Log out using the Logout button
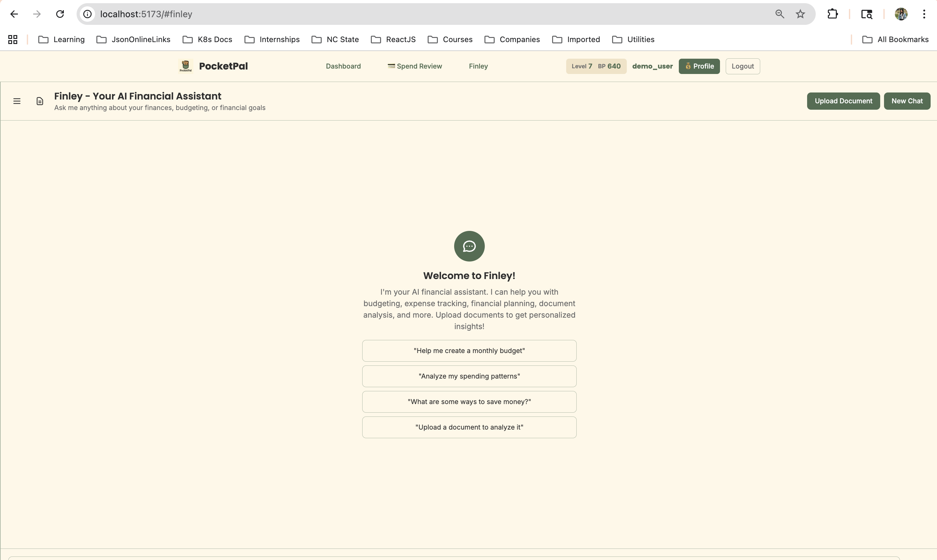This screenshot has width=937, height=560. click(x=742, y=66)
